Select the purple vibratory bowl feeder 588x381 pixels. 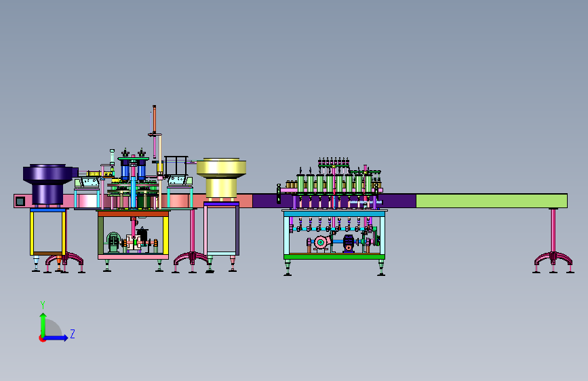coord(48,183)
